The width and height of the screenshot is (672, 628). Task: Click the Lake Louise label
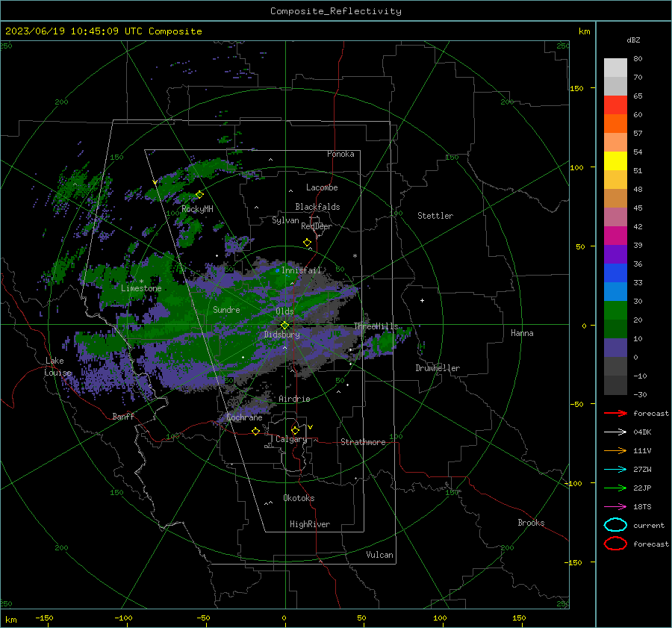tap(57, 367)
